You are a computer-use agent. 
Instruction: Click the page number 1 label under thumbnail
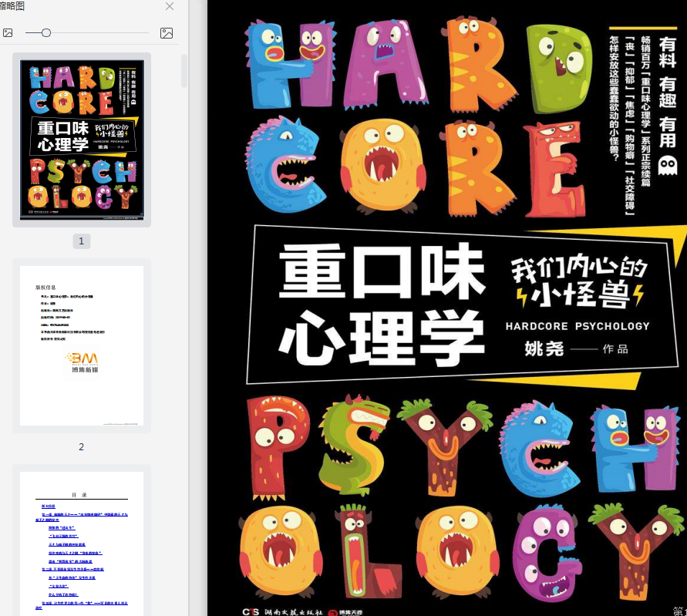tap(82, 241)
